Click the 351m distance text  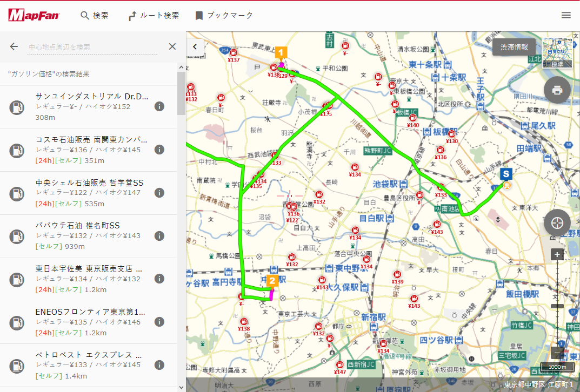tap(94, 161)
